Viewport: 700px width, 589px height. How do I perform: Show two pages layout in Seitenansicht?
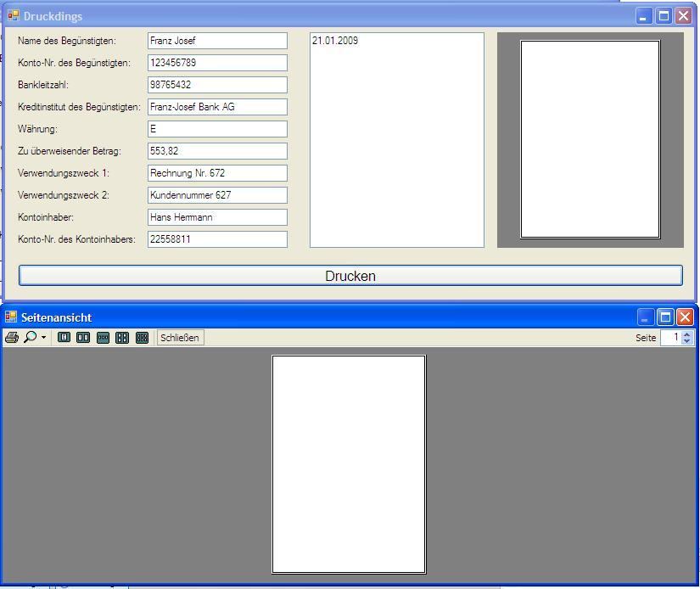tap(83, 338)
